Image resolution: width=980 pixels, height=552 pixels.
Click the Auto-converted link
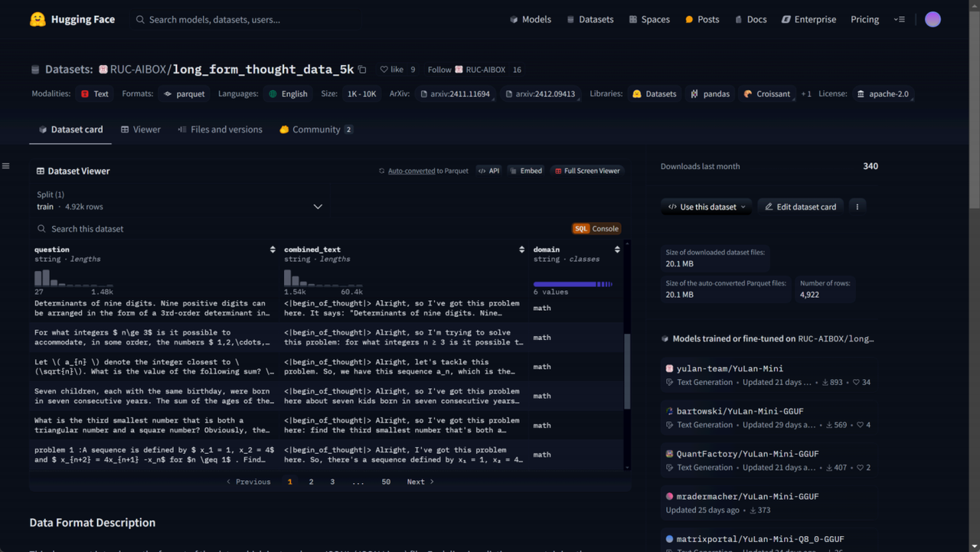411,171
